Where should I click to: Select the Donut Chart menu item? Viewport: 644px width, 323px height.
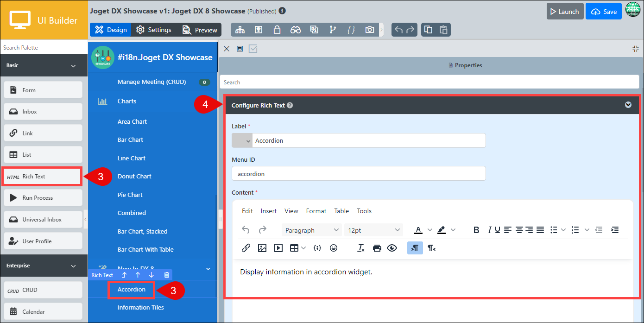(134, 176)
